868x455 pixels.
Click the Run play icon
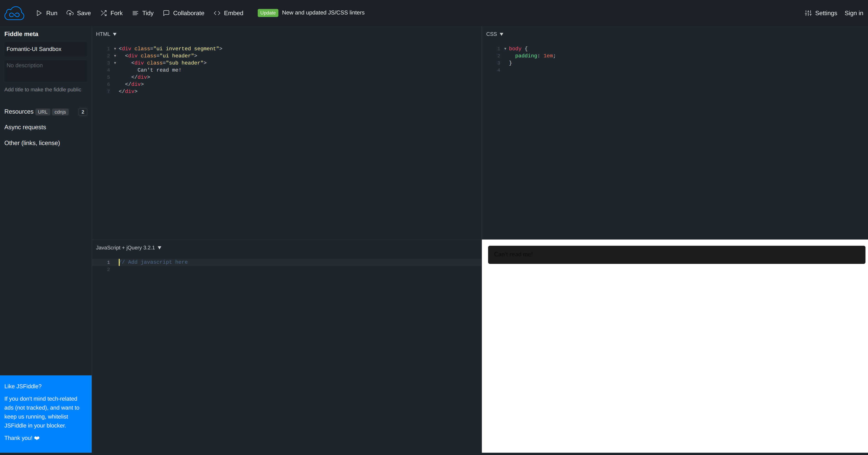coord(39,13)
